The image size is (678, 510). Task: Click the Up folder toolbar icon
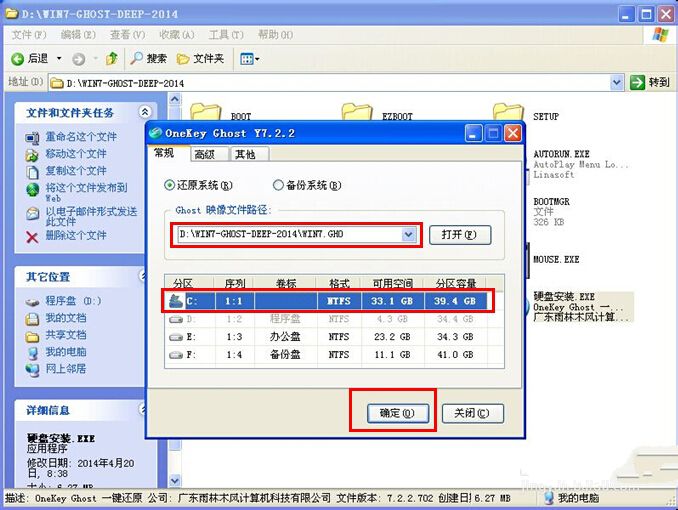[112, 59]
